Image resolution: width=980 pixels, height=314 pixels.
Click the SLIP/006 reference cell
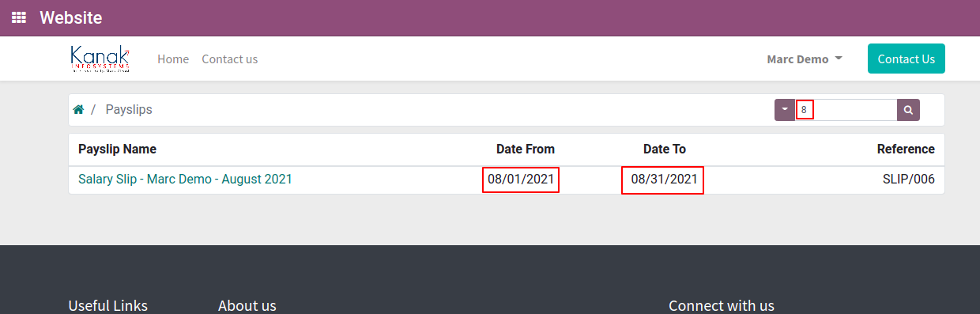pyautogui.click(x=909, y=180)
